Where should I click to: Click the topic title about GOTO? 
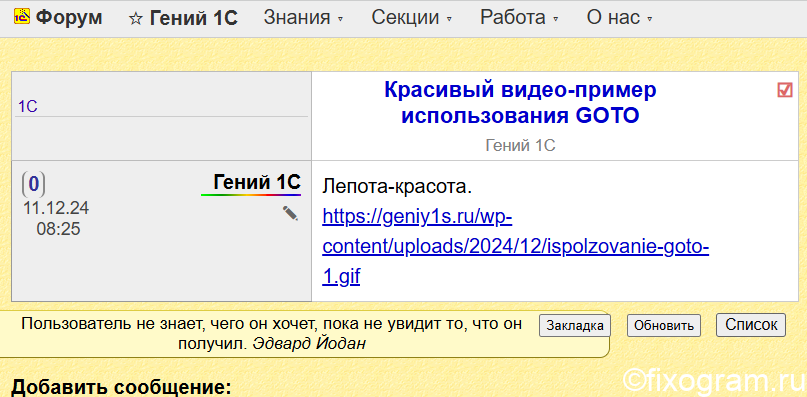520,103
